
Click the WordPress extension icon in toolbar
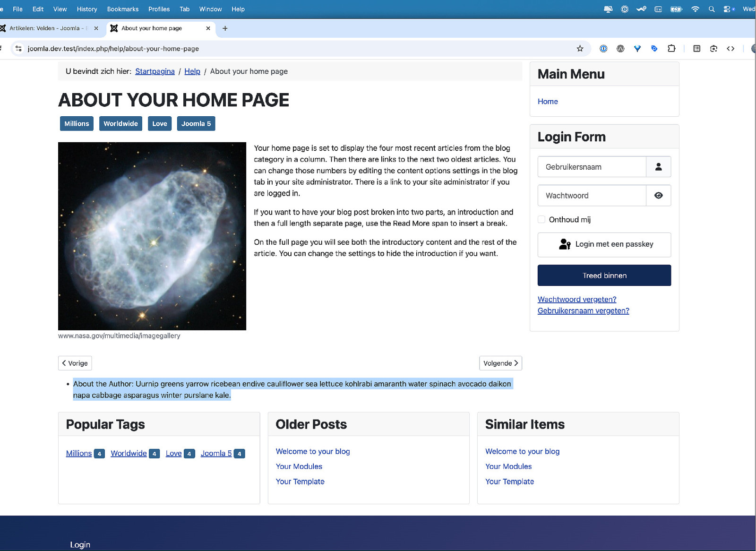point(620,49)
